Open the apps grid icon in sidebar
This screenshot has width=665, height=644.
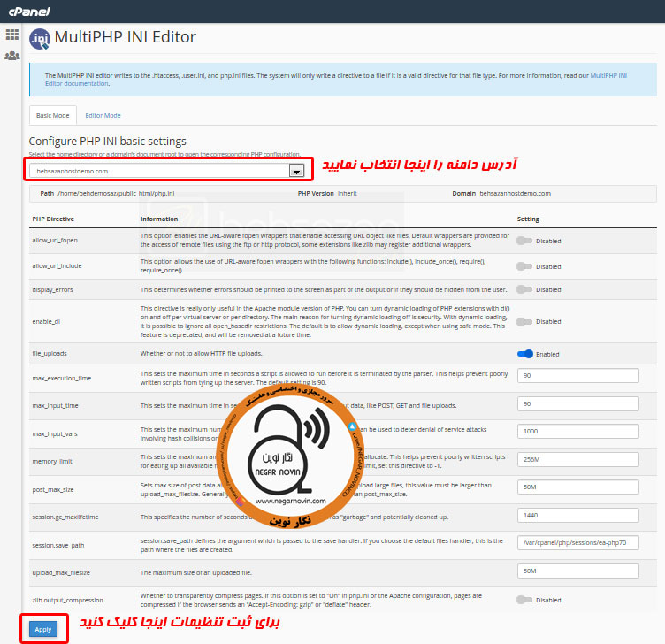[11, 34]
